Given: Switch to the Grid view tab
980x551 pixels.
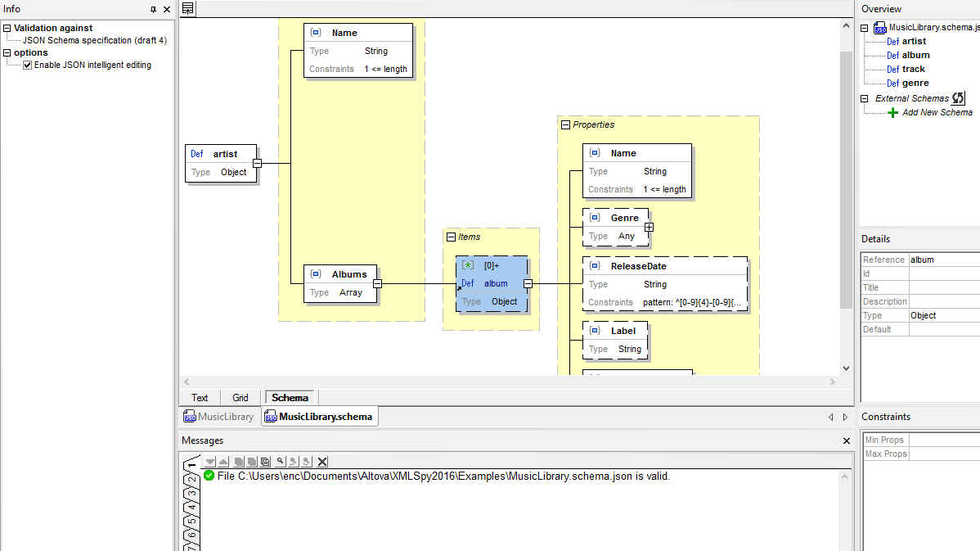Looking at the screenshot, I should [241, 398].
